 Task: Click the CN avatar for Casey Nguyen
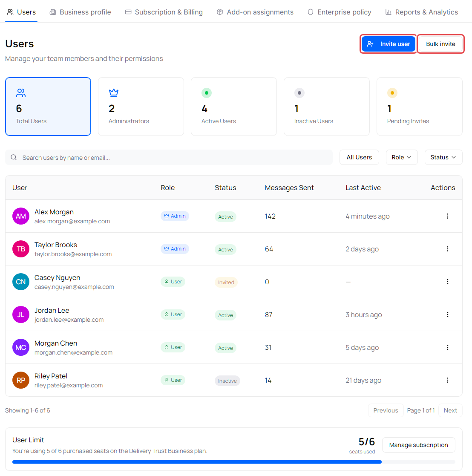pyautogui.click(x=20, y=282)
